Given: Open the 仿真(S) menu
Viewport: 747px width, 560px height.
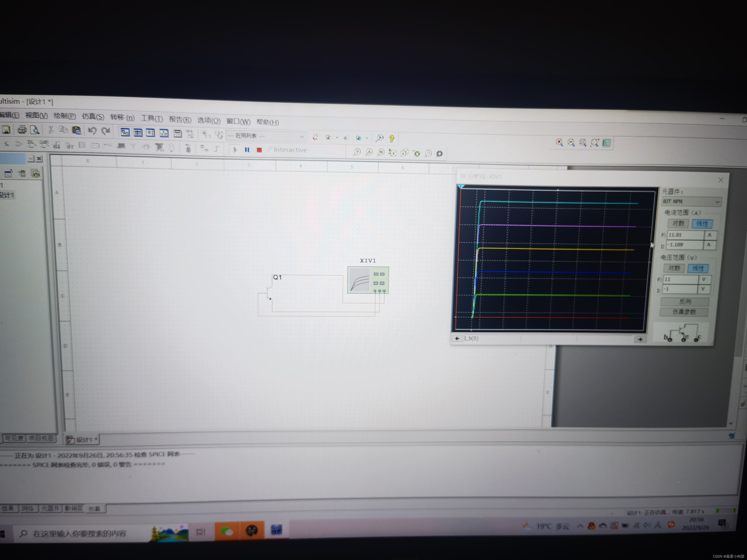Looking at the screenshot, I should [x=93, y=117].
